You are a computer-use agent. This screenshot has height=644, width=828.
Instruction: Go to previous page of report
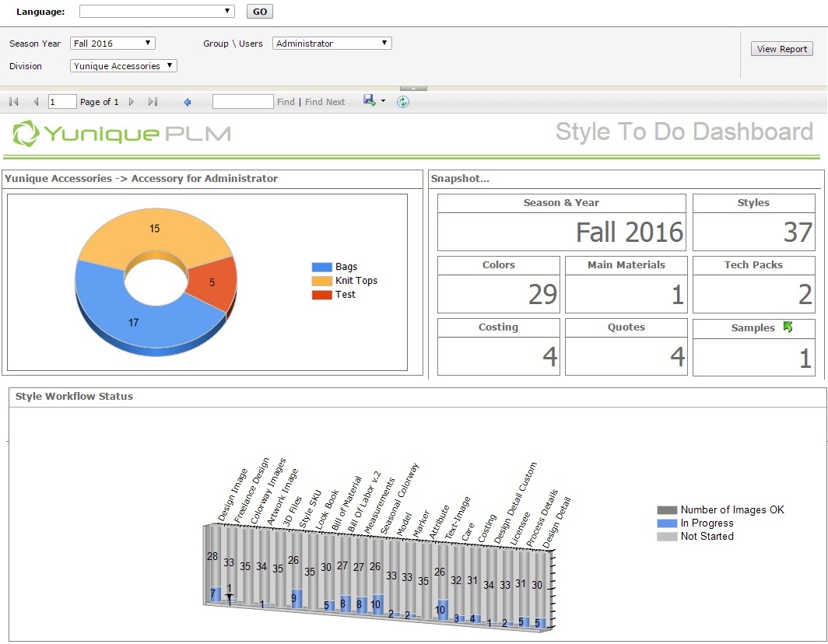click(x=36, y=102)
